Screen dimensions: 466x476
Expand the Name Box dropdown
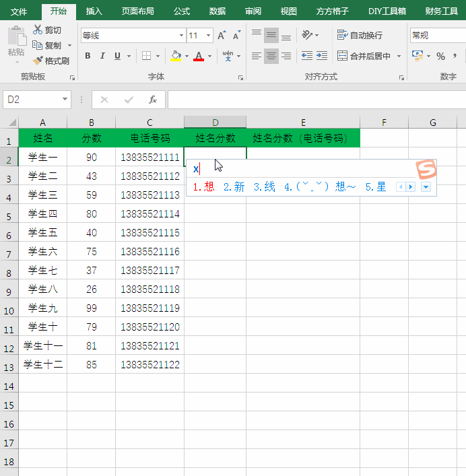coord(65,99)
